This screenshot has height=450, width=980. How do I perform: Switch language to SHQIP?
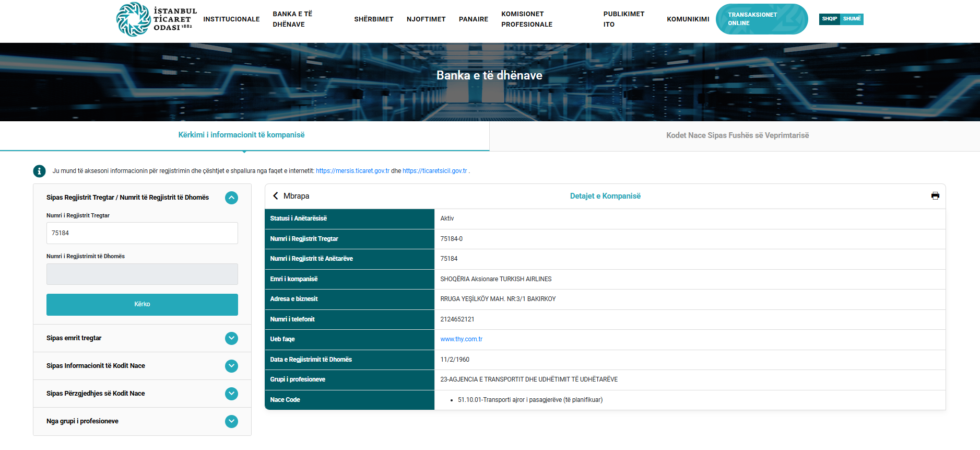[x=829, y=19]
